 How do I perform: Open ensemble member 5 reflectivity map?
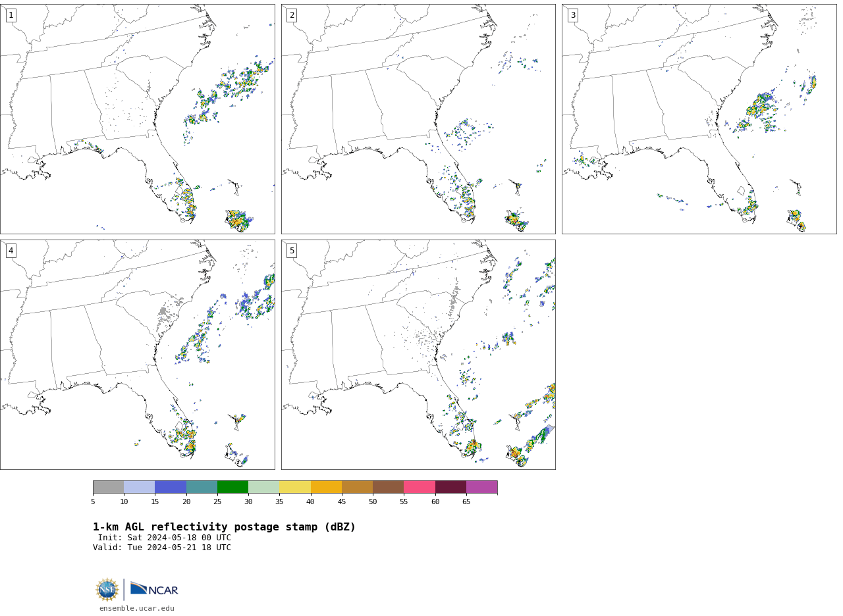point(418,355)
